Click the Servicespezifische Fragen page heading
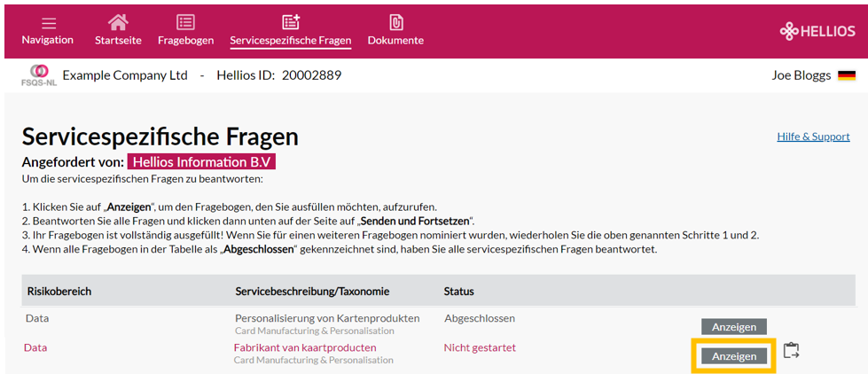The image size is (868, 374). click(160, 136)
